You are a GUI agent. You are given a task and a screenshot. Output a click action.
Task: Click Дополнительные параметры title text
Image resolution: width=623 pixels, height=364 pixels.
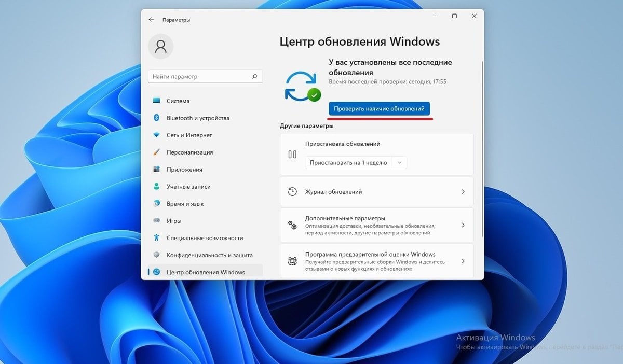[345, 218]
